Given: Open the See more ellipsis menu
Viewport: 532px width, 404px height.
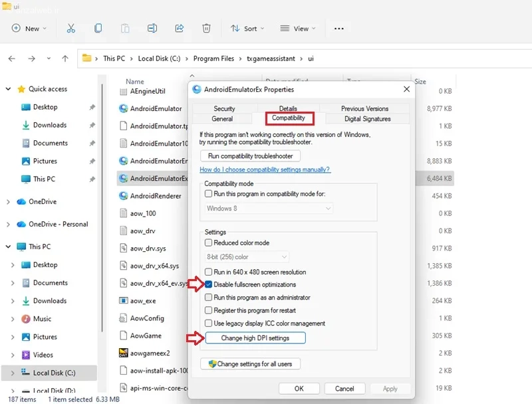Looking at the screenshot, I should point(339,29).
